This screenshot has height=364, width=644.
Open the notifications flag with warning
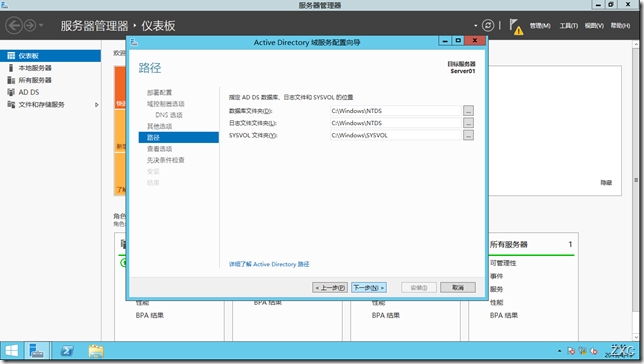[x=516, y=27]
